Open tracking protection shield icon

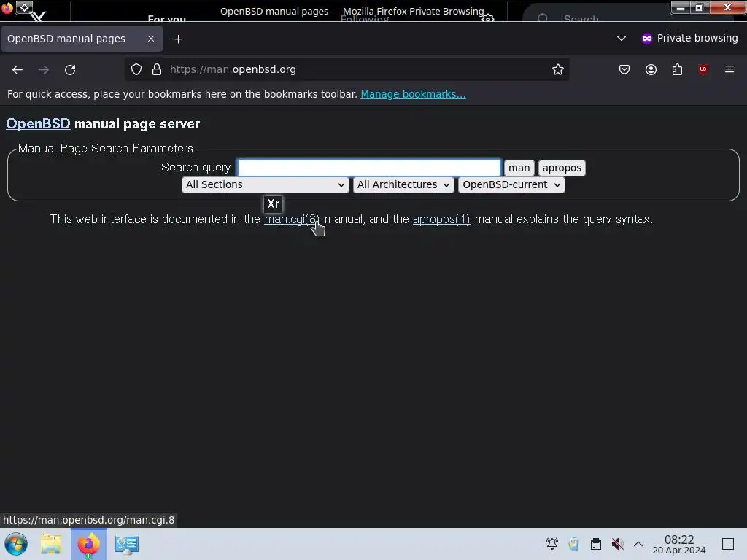point(136,69)
